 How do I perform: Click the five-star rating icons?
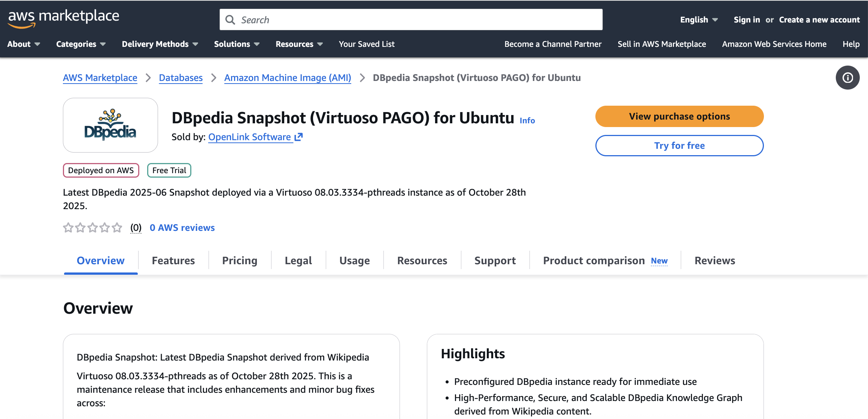pyautogui.click(x=92, y=228)
